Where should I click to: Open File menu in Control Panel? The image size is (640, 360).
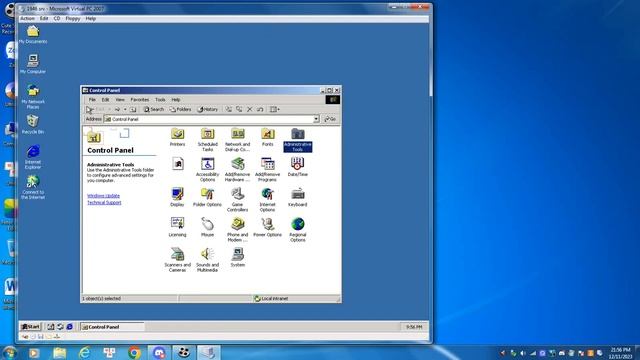pyautogui.click(x=92, y=100)
